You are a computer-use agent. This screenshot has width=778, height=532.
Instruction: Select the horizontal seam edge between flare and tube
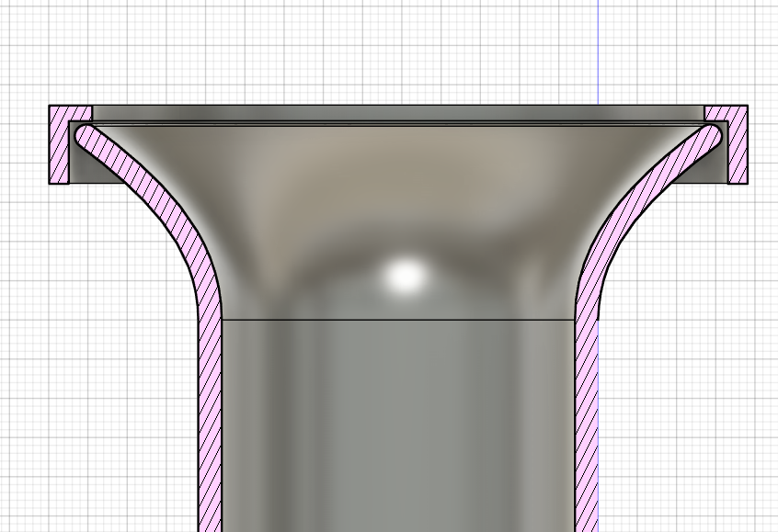[395, 320]
